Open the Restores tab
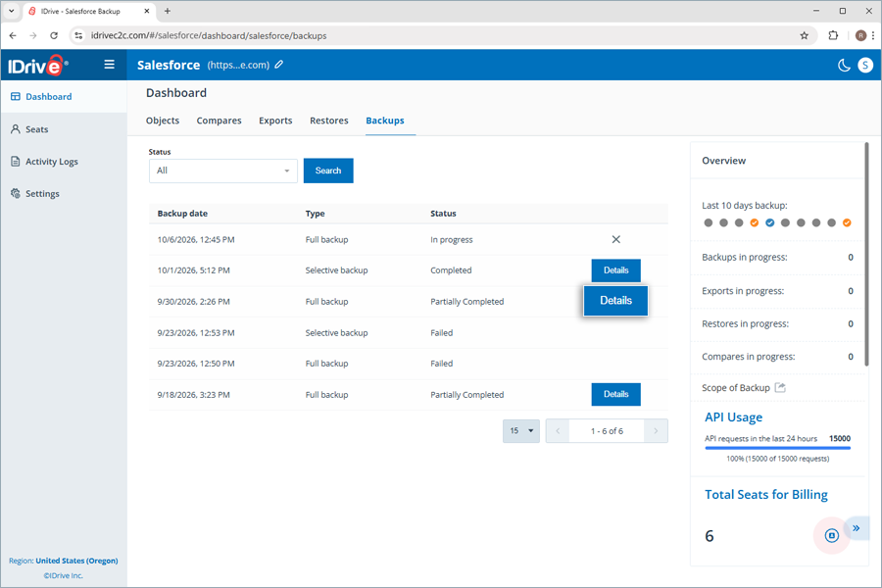The height and width of the screenshot is (588, 882). pos(329,121)
